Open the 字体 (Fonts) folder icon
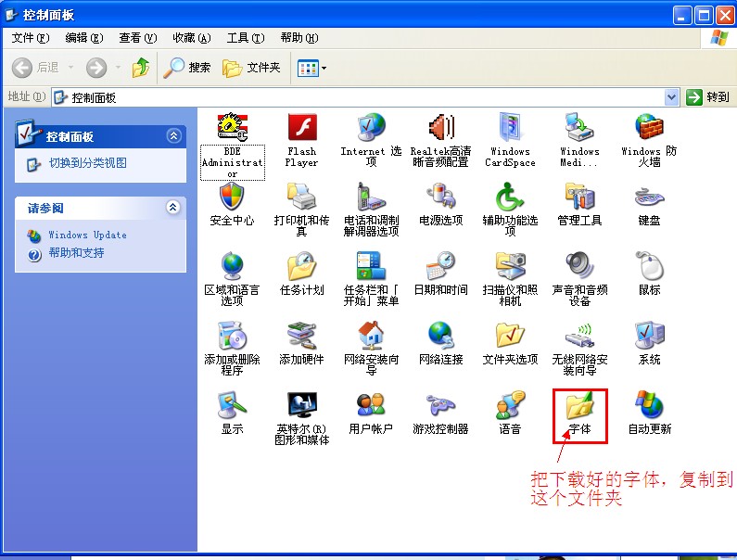Viewport: 737px width, 560px height. 579,406
